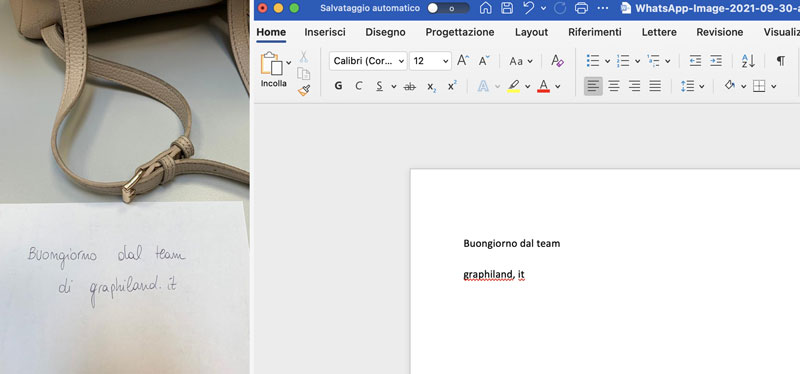Copy selection with copy icon
The width and height of the screenshot is (800, 374).
pos(304,73)
